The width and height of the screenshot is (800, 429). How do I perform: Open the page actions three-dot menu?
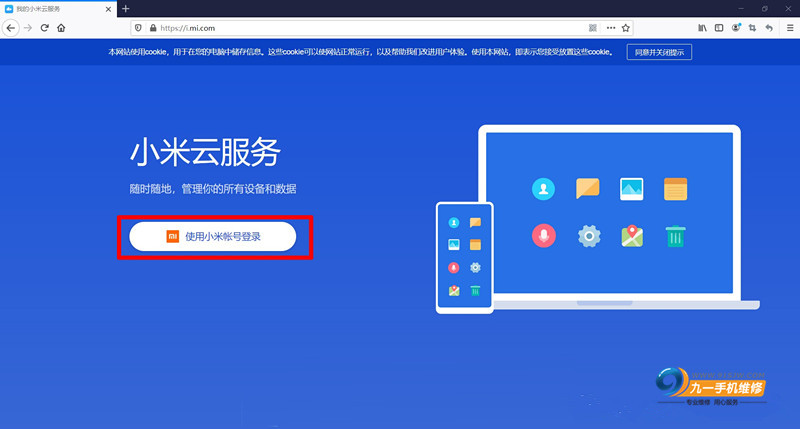coord(611,28)
